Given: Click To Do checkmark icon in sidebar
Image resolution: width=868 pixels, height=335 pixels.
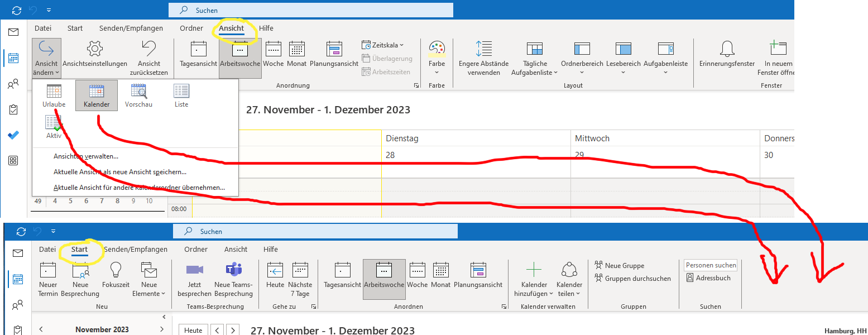Looking at the screenshot, I should point(13,135).
